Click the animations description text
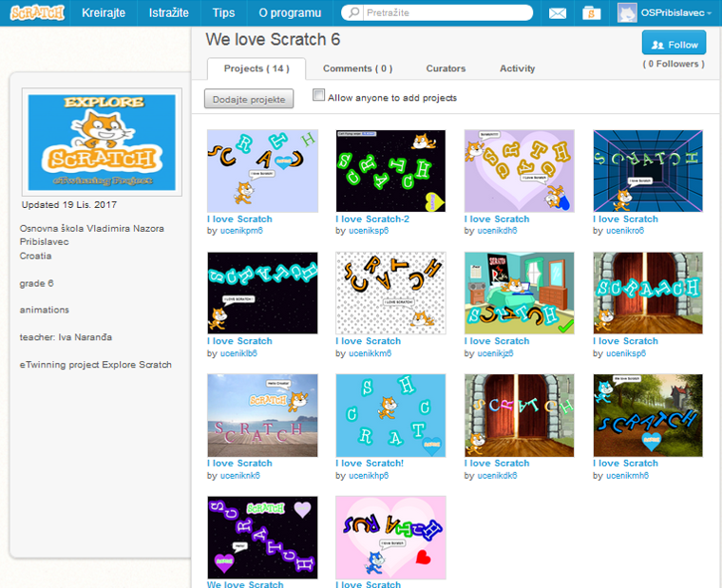The height and width of the screenshot is (588, 722). point(45,310)
